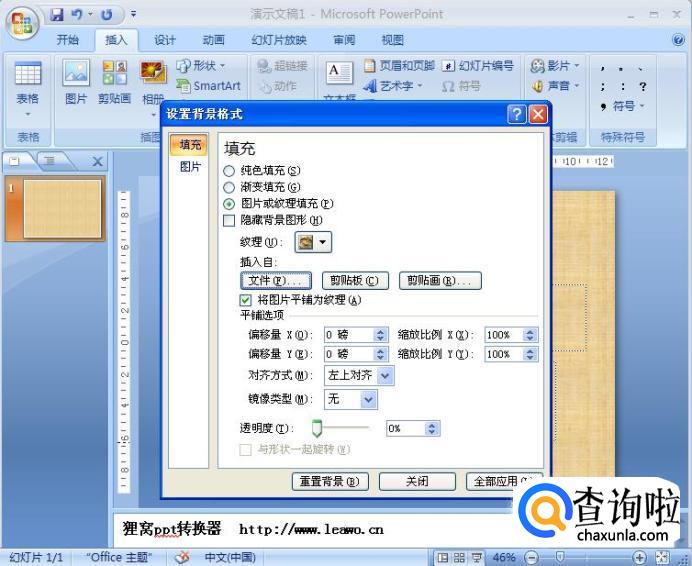Open the quick access toolbar customize arrow
692x566 pixels.
(x=133, y=15)
